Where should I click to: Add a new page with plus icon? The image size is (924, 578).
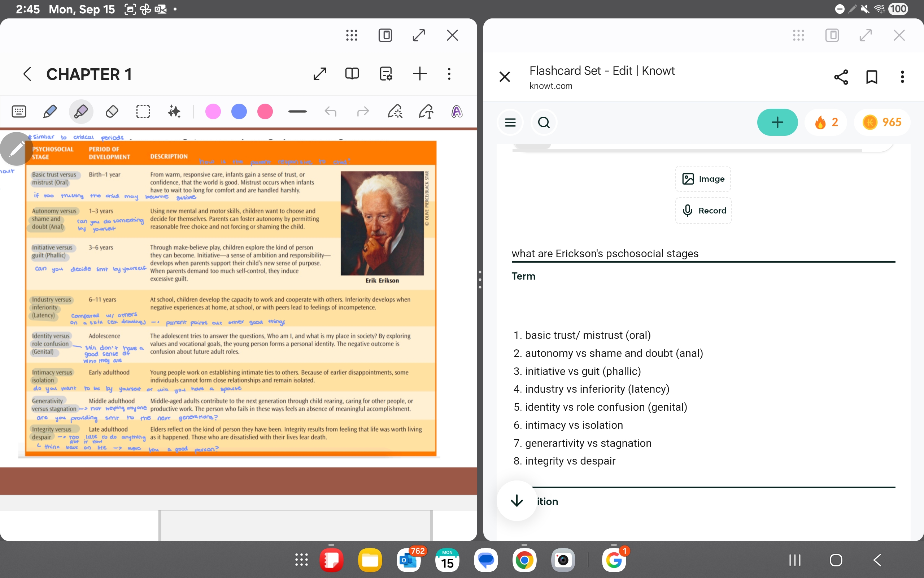click(x=420, y=74)
